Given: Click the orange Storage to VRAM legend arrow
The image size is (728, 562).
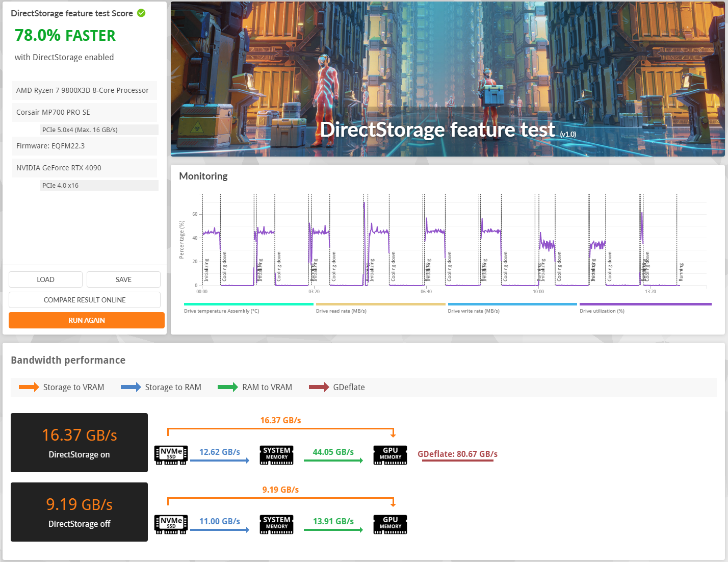Looking at the screenshot, I should click(29, 387).
